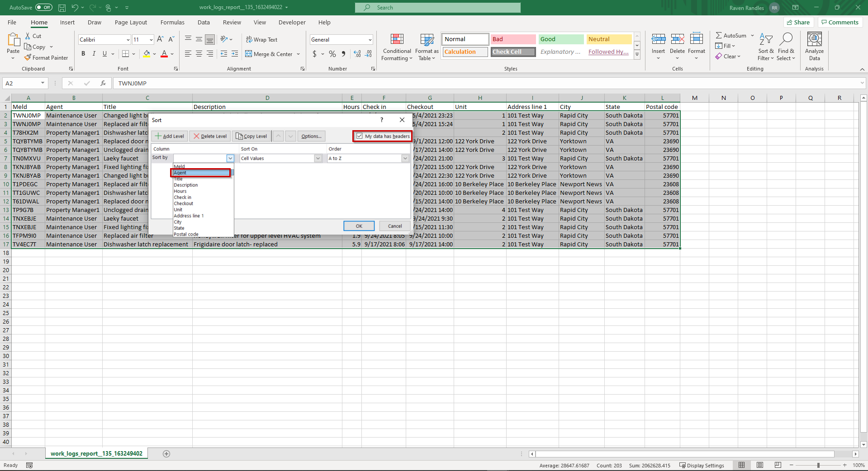Toggle the AutoSave switch
Image resolution: width=868 pixels, height=471 pixels.
(43, 7)
